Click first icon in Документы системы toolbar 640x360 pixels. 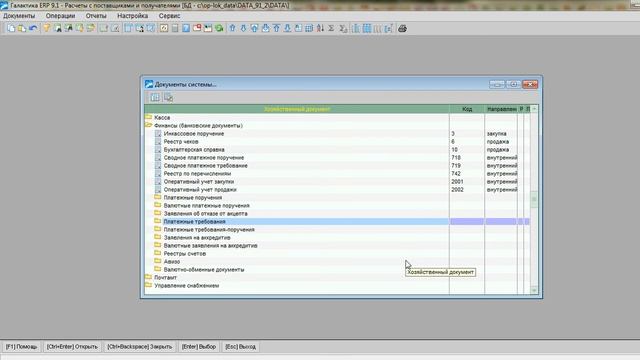click(x=155, y=97)
